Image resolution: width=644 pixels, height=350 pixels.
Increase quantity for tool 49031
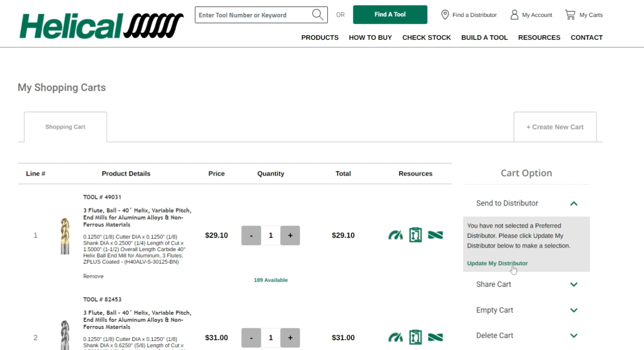290,235
